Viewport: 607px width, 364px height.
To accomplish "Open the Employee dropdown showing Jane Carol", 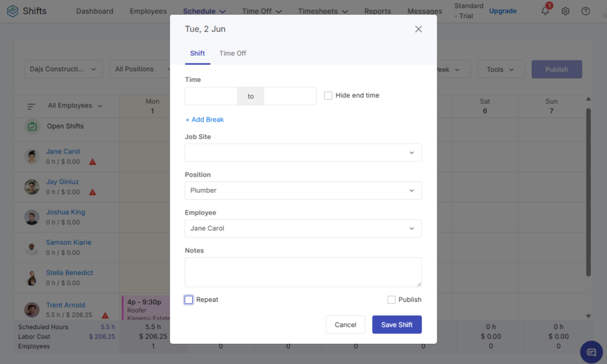I will pyautogui.click(x=303, y=228).
